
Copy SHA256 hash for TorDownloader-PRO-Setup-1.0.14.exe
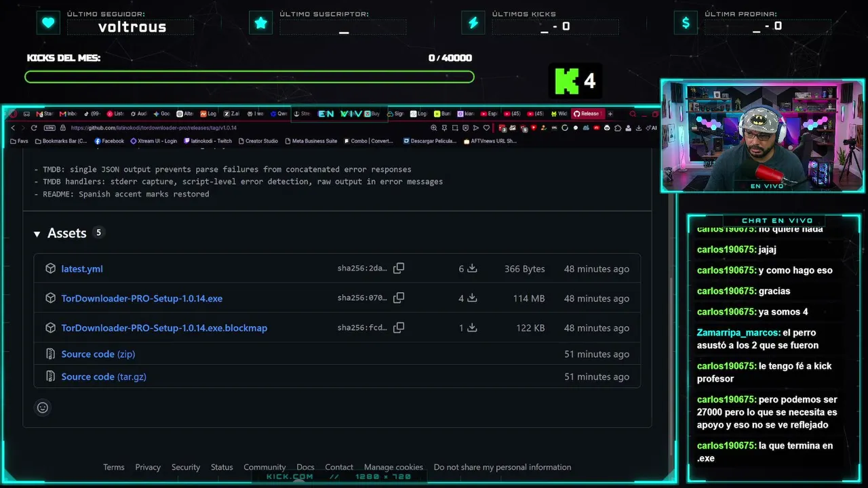pos(399,298)
